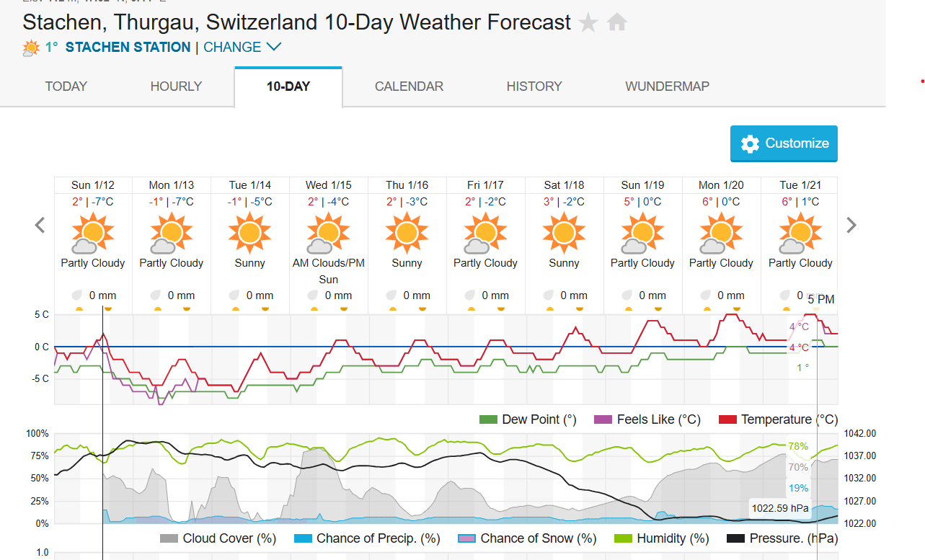
Task: Click the red Temperature legend swatch
Action: (x=727, y=419)
